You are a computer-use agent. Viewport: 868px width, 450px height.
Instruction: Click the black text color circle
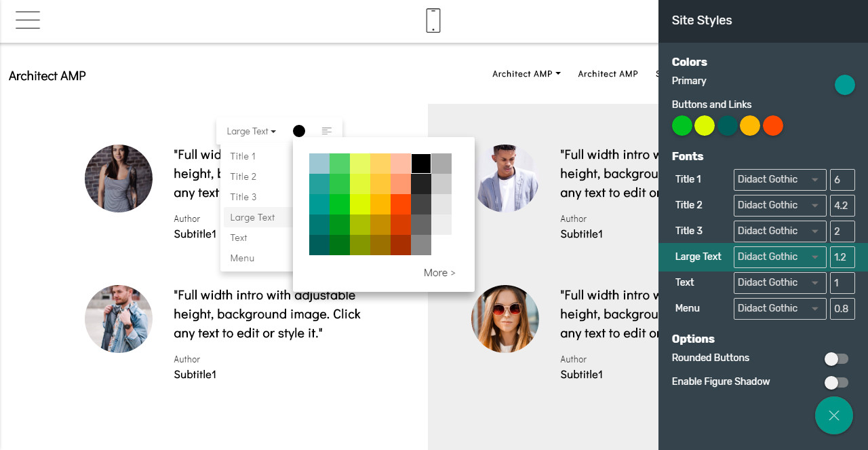299,131
